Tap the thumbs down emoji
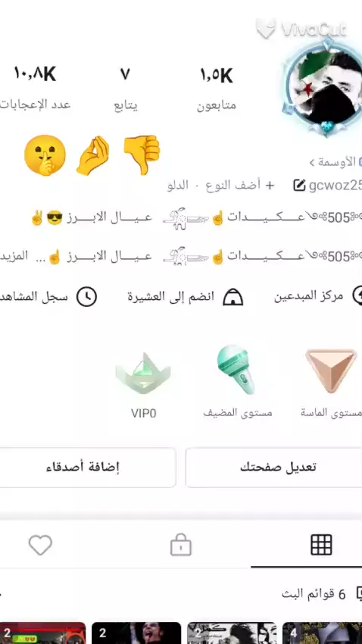The image size is (362, 644). point(142,155)
